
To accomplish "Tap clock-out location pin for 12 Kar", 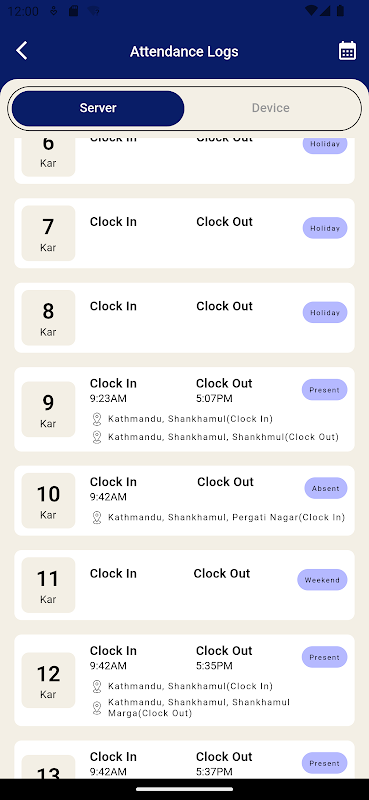I will click(97, 708).
